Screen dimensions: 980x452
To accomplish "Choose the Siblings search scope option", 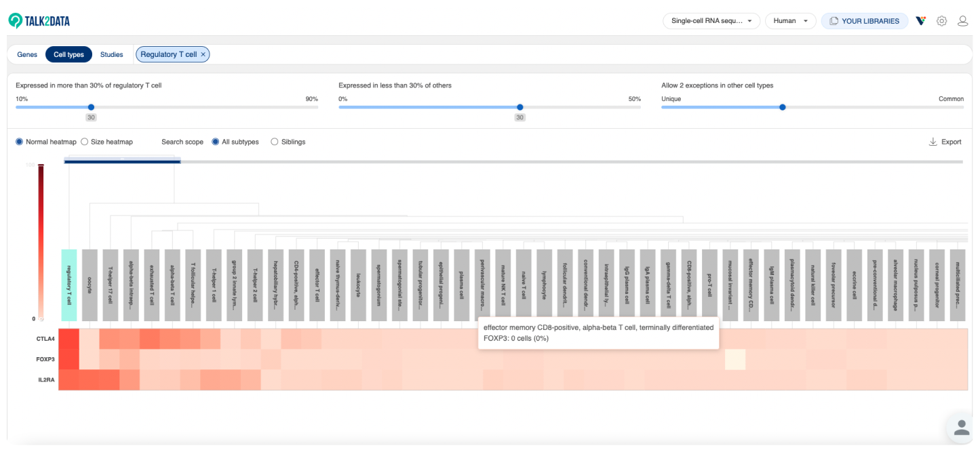I will (274, 142).
